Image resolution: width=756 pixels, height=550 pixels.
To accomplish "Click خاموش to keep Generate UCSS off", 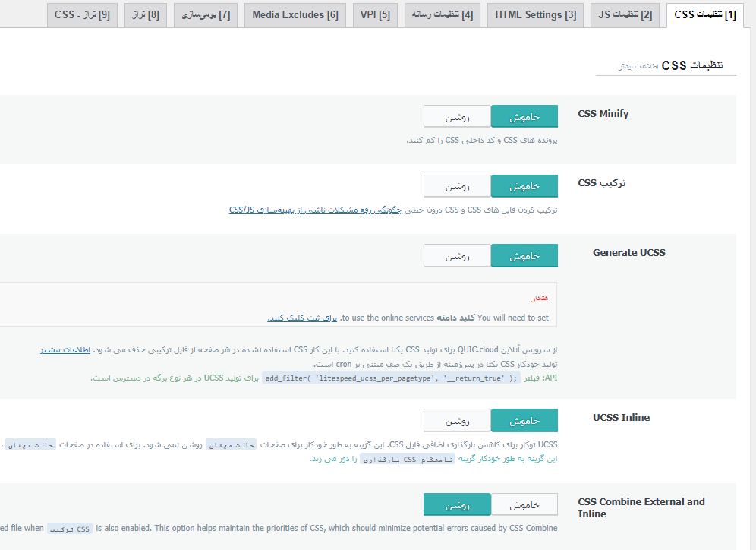I will point(524,255).
